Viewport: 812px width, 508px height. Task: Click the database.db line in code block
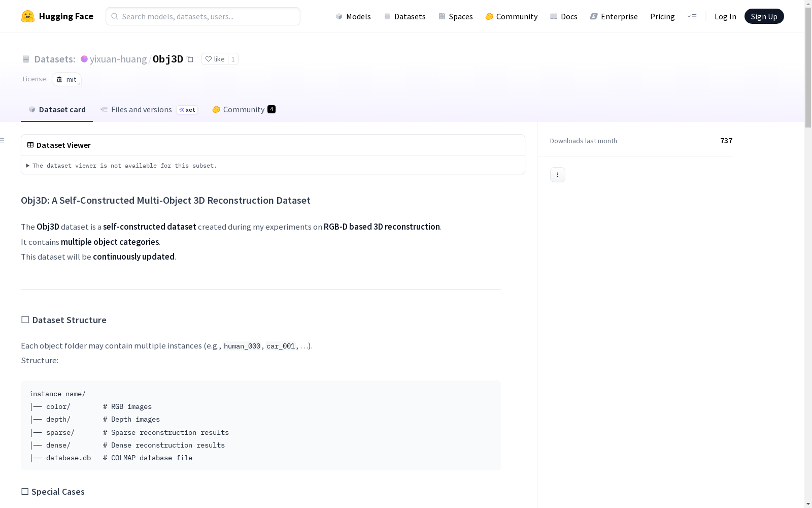[x=111, y=458]
